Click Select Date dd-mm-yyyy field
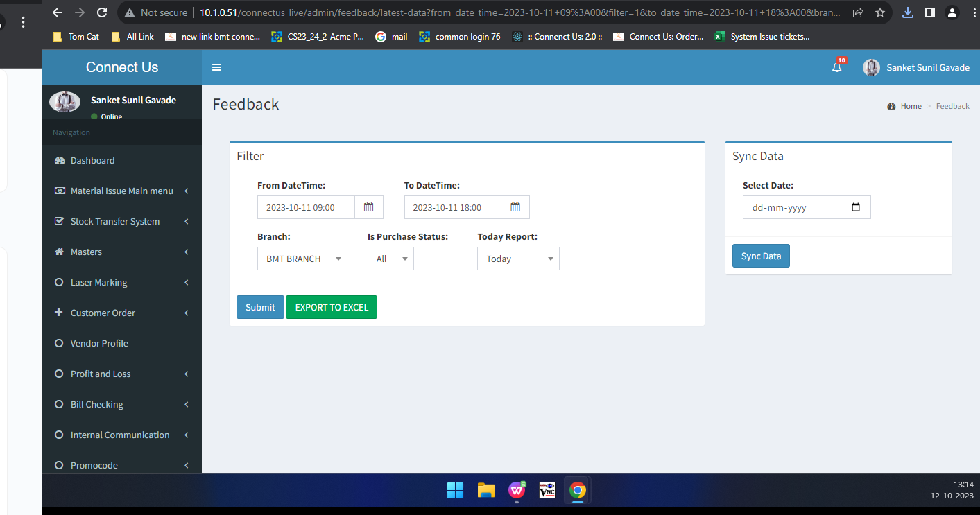The image size is (980, 515). 807,207
